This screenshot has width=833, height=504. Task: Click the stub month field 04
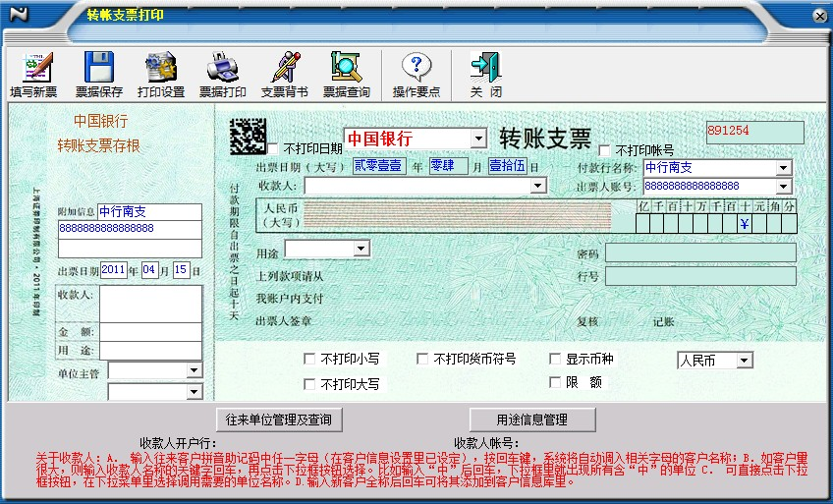(x=150, y=270)
